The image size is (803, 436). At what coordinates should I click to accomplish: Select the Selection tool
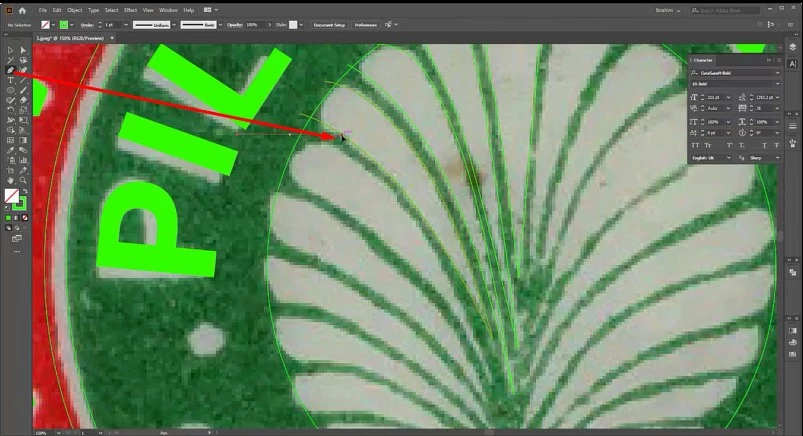click(x=10, y=50)
